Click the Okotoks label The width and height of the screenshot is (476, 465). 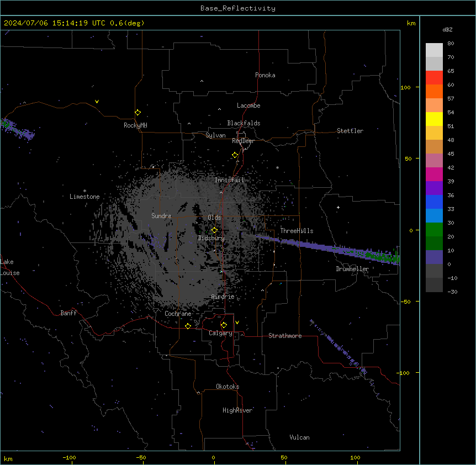click(x=228, y=387)
